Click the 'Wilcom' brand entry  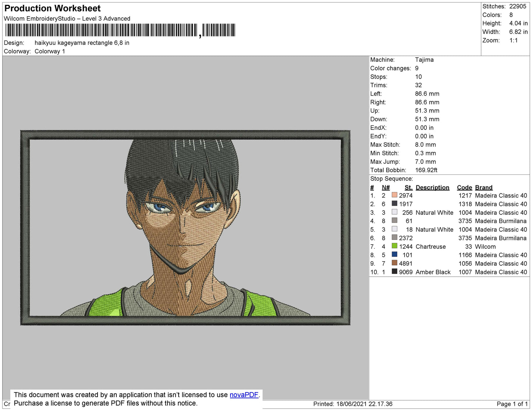(x=485, y=247)
